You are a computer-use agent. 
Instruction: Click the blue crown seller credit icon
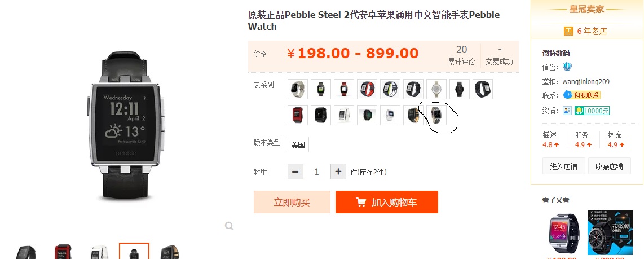coord(567,66)
